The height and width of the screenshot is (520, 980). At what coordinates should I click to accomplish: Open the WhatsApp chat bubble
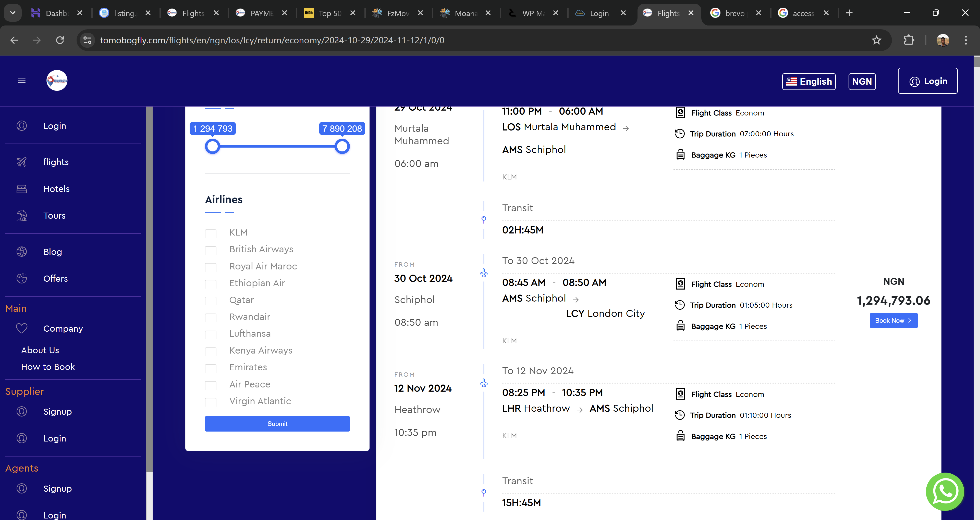click(945, 492)
